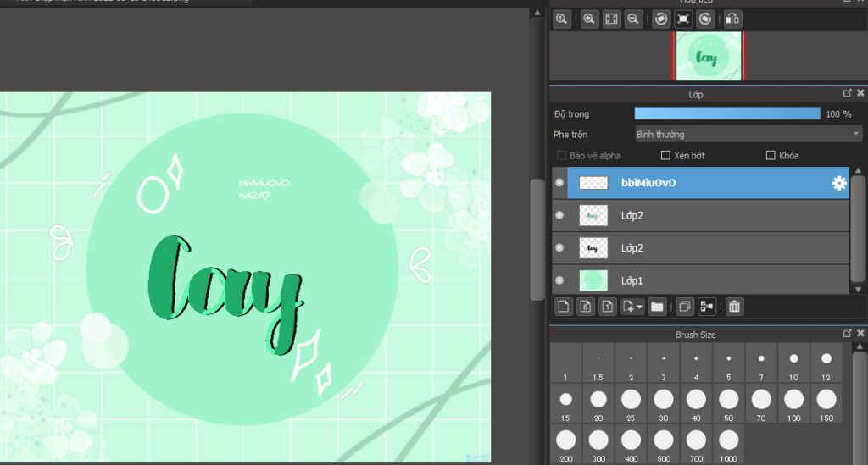Reset canvas rotation in navigator
Image resolution: width=868 pixels, height=465 pixels.
tap(683, 19)
